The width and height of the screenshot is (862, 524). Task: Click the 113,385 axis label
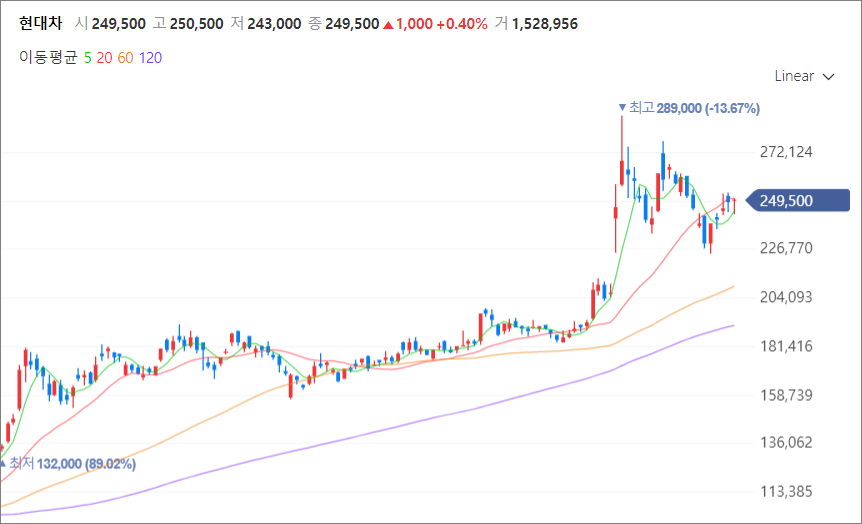[x=786, y=491]
